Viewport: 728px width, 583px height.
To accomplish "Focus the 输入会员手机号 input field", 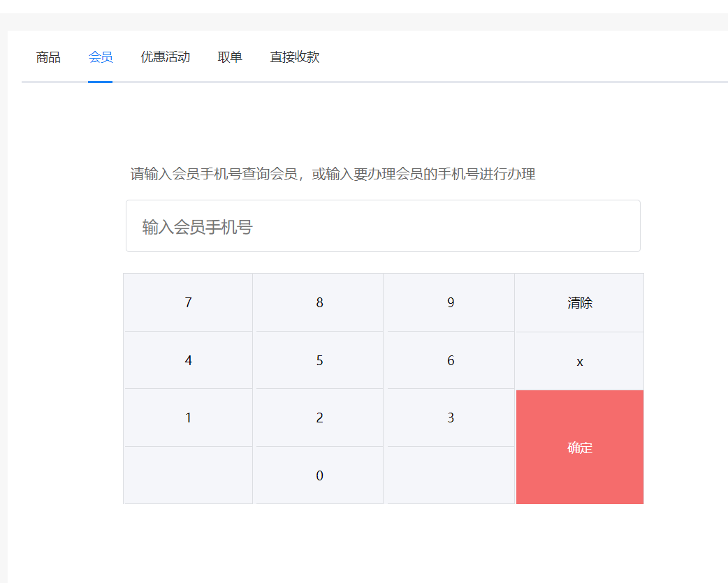I will (383, 226).
